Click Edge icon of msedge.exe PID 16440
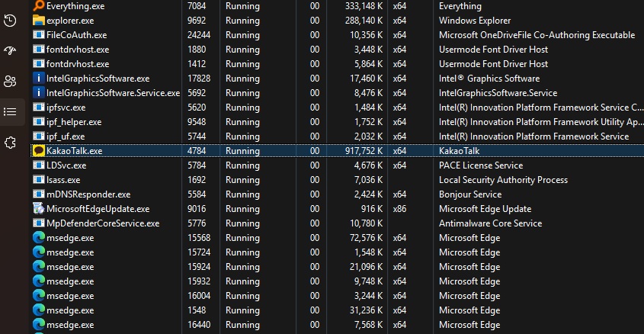Screen dimensions: 644x334 pos(39,325)
